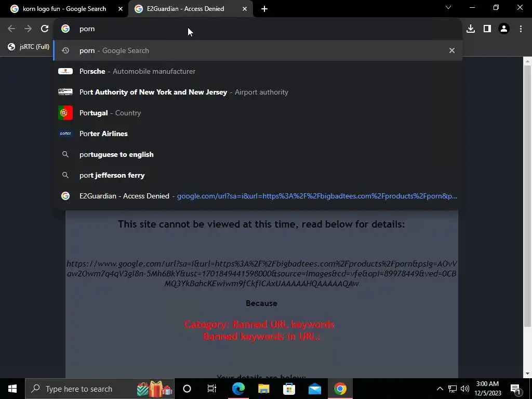Screen dimensions: 532x399
Task: Click 'Category: Banned URL keywords' red text
Action: coord(260,324)
